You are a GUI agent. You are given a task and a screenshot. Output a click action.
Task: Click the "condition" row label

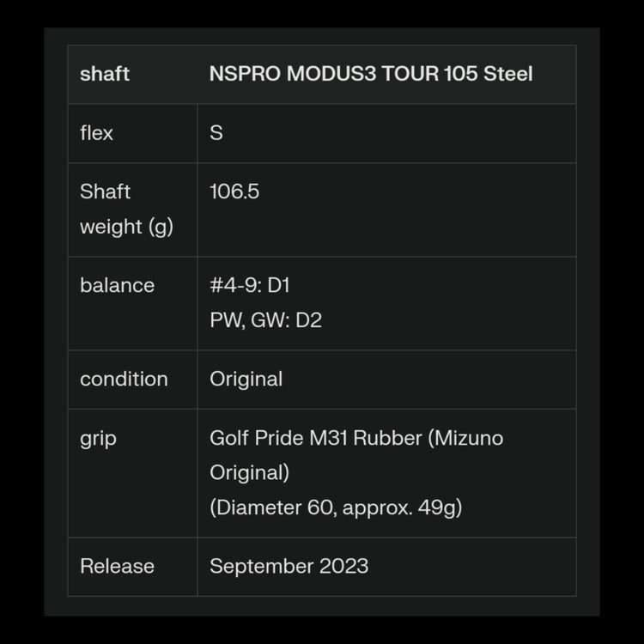pos(124,379)
